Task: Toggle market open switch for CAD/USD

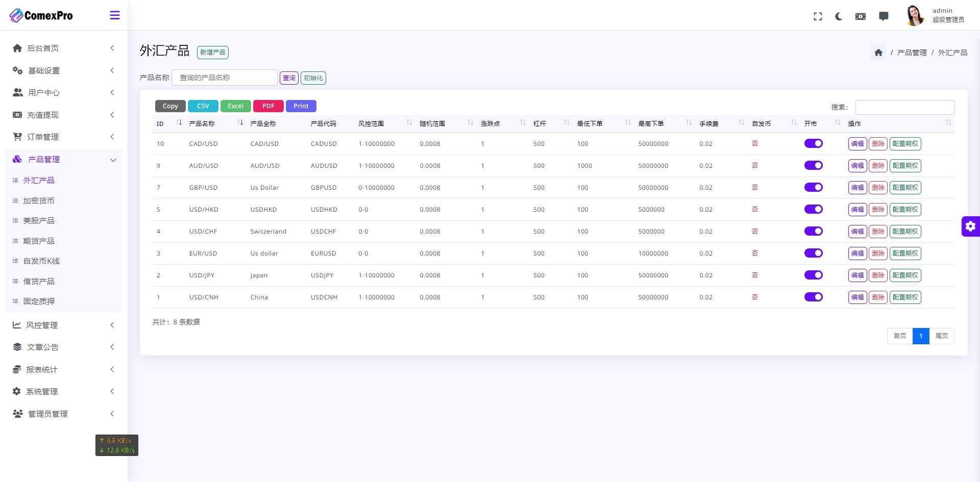Action: coord(813,143)
